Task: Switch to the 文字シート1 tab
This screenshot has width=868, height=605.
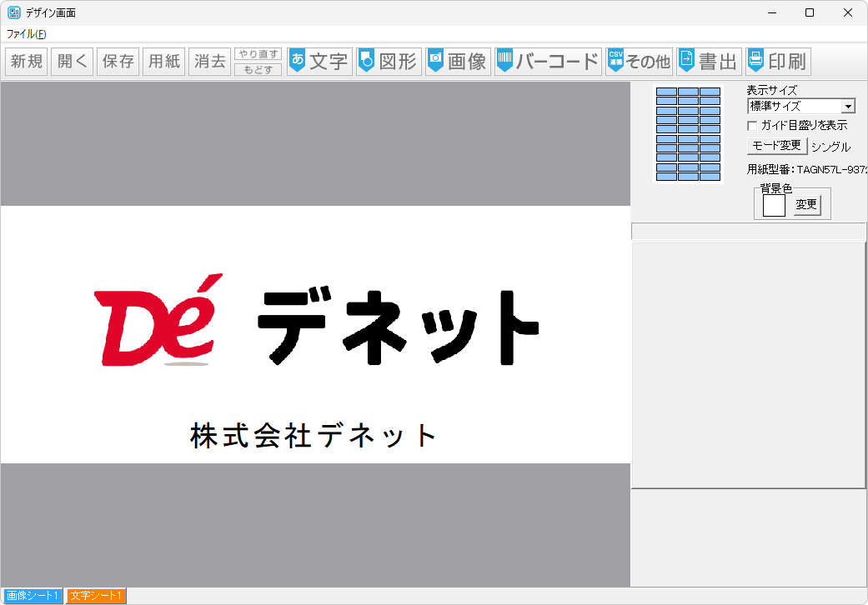Action: click(x=96, y=596)
